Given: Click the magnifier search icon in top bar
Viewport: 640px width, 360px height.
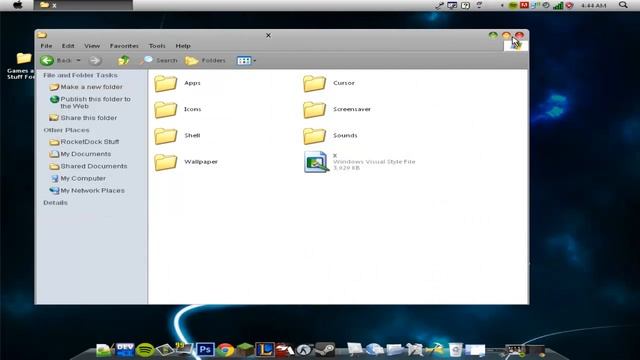Looking at the screenshot, I should click(x=623, y=5).
